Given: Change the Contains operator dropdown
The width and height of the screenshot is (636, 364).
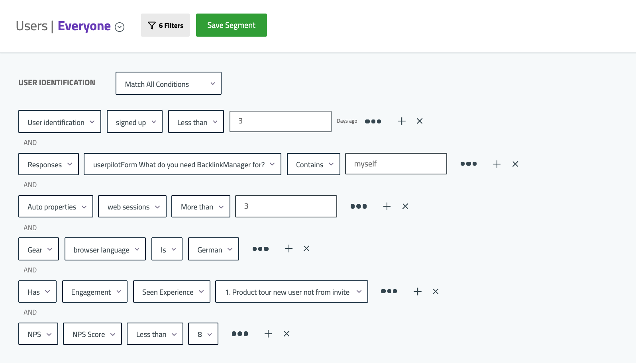Looking at the screenshot, I should point(314,164).
